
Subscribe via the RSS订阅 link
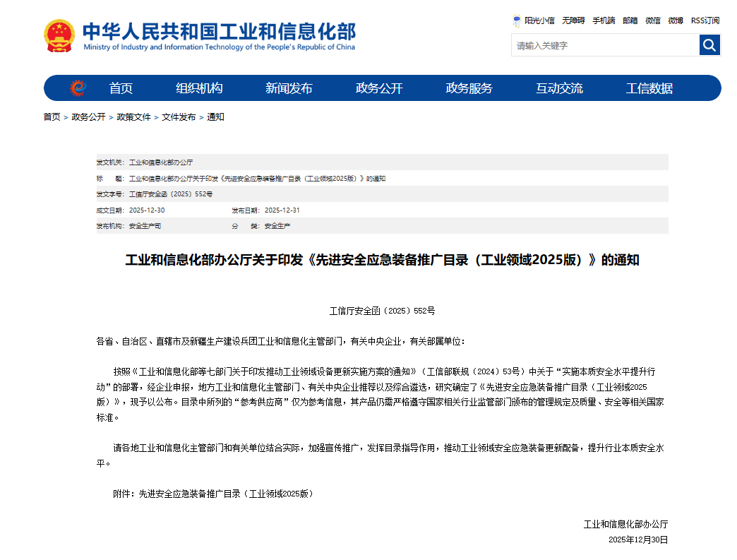click(704, 20)
